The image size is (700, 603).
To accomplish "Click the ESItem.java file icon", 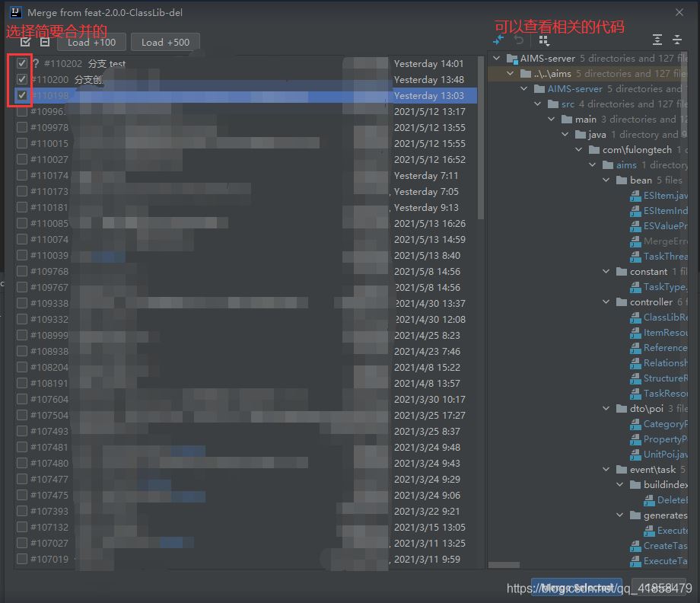I will click(x=635, y=196).
